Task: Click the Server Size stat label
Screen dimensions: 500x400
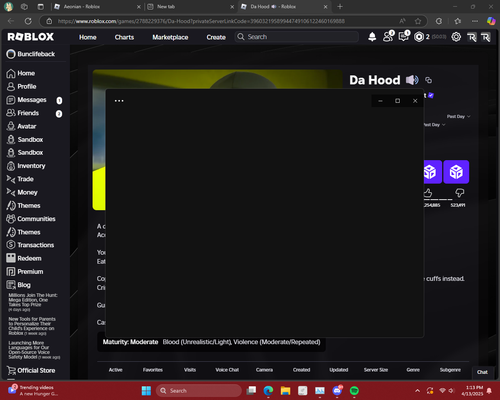Action: point(376,370)
